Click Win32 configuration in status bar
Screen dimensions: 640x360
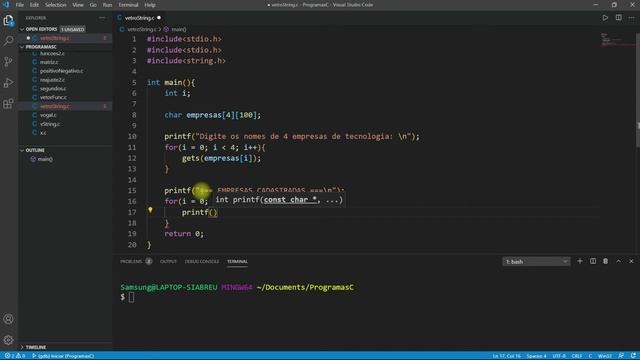point(605,356)
